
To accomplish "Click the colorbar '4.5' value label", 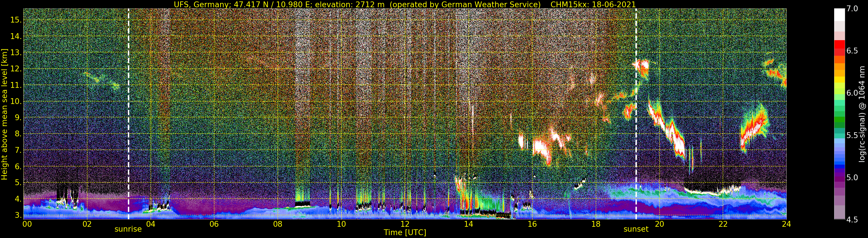I will pyautogui.click(x=852, y=220).
